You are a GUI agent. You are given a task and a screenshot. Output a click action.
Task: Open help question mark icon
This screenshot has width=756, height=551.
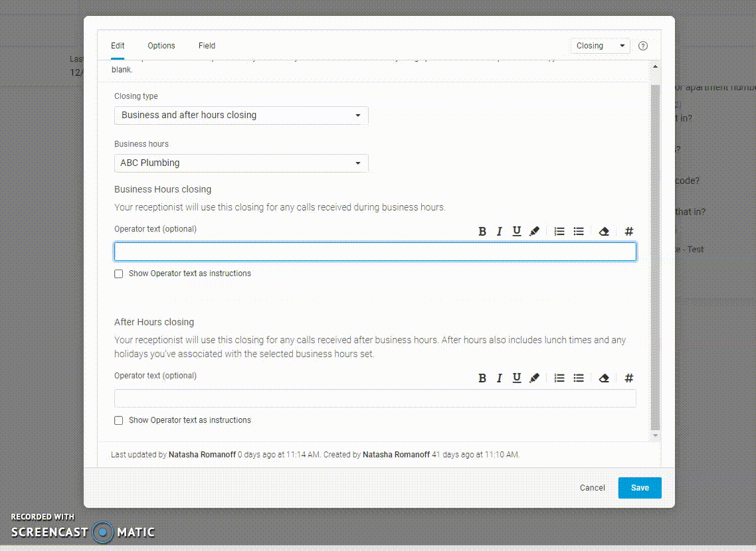click(x=642, y=46)
